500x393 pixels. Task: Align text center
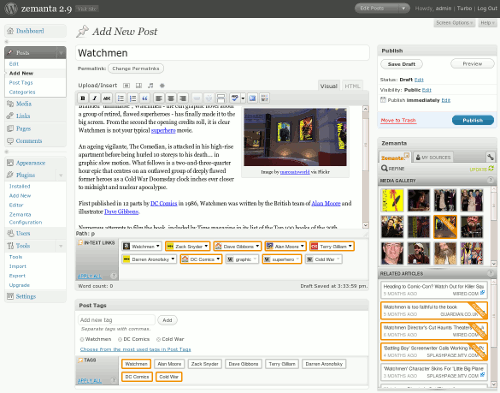171,98
